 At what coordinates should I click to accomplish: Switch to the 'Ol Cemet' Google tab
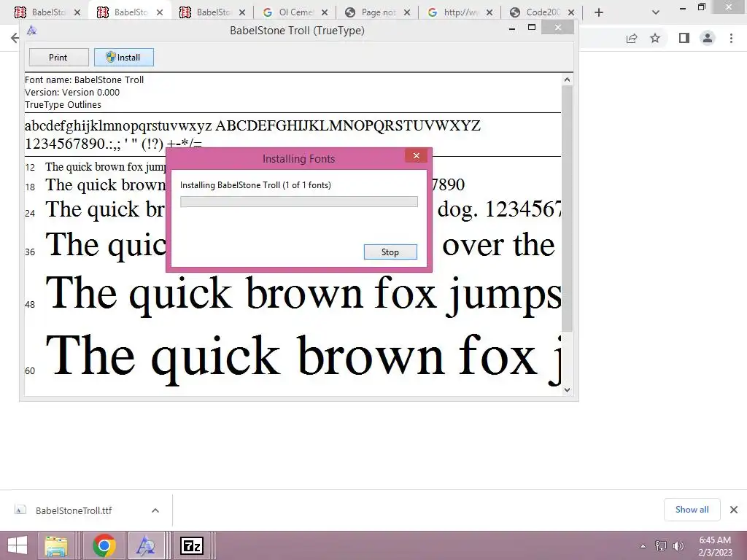coord(295,12)
